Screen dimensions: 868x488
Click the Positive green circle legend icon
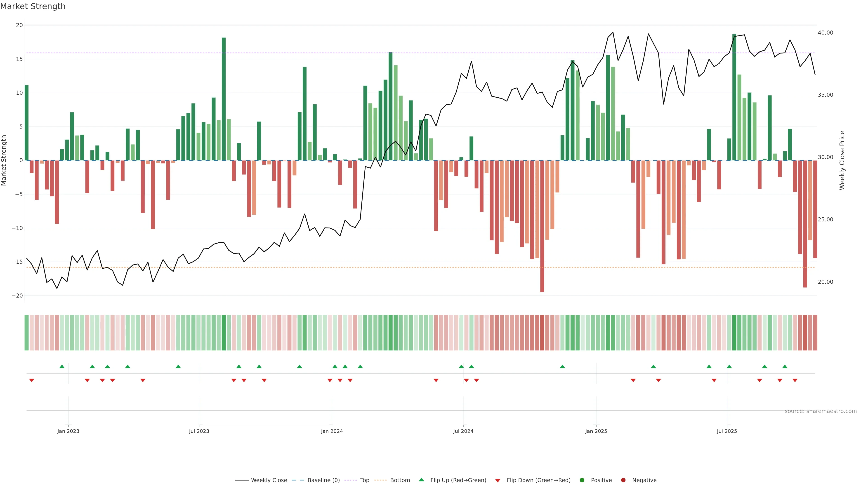(x=582, y=480)
